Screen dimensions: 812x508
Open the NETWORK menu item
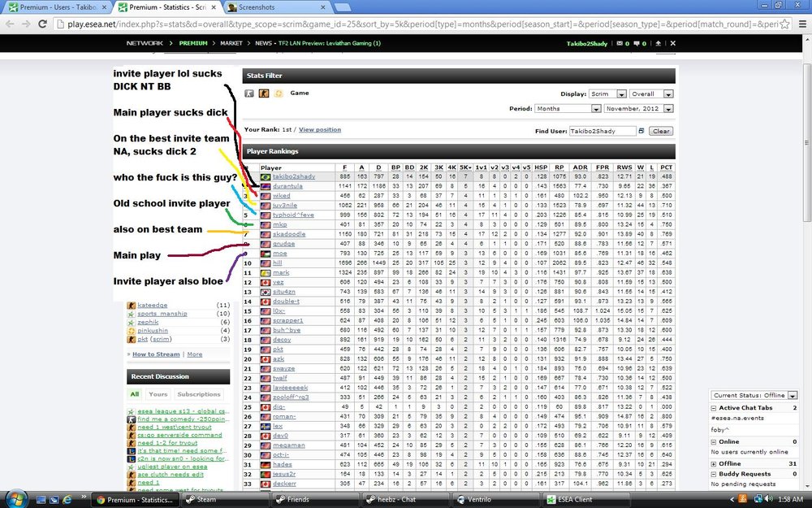(x=145, y=44)
